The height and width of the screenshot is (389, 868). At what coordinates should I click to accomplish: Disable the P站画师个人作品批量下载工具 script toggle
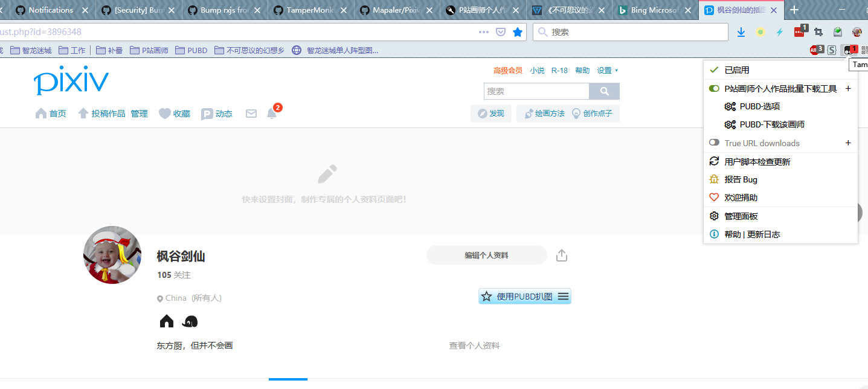(714, 88)
